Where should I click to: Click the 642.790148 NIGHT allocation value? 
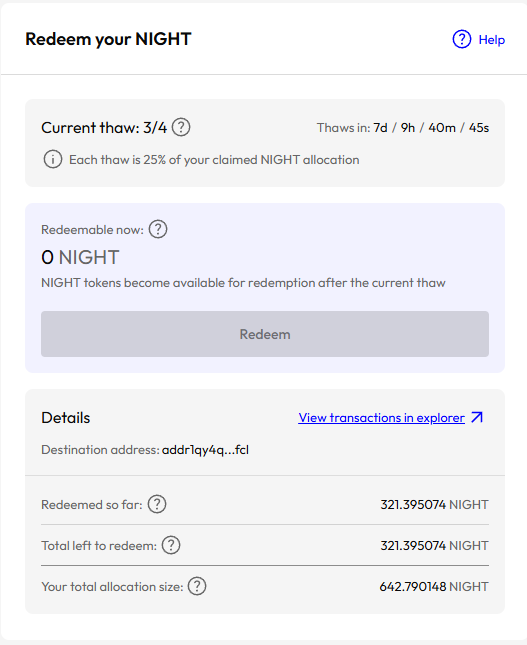tap(434, 587)
